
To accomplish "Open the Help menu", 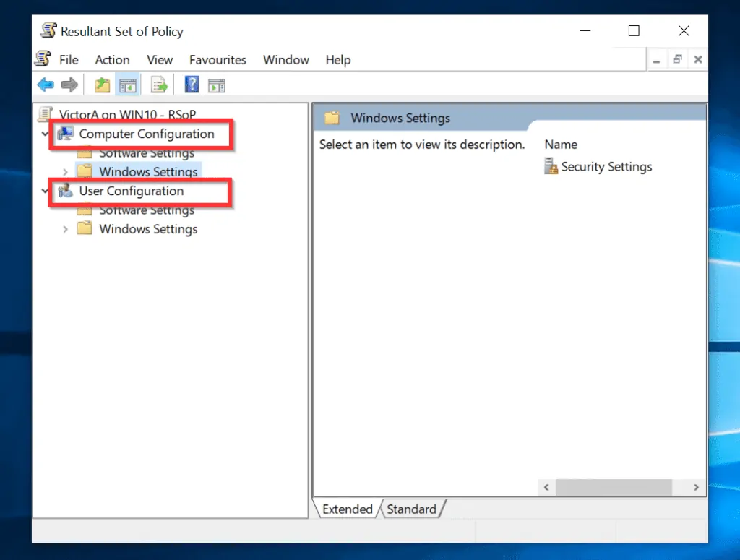I will tap(338, 60).
